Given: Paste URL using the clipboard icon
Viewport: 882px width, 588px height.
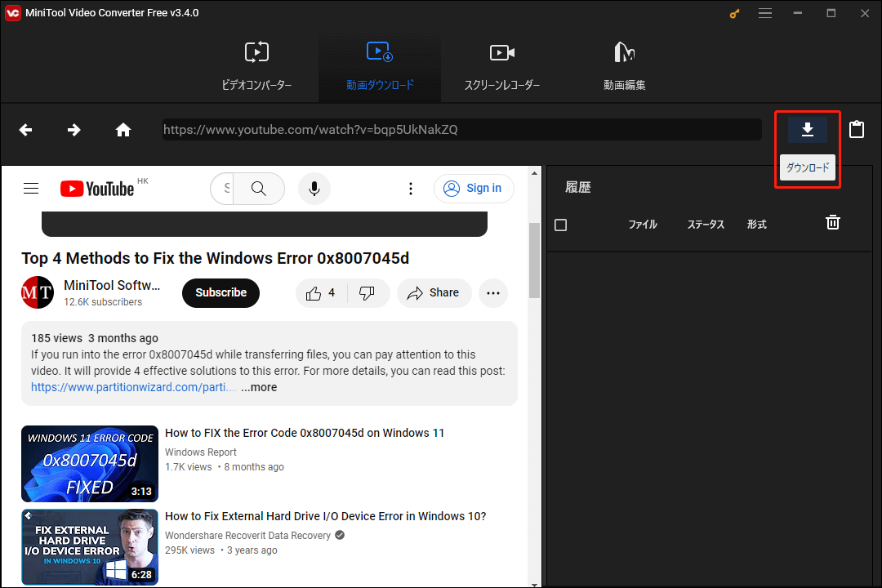Looking at the screenshot, I should click(x=857, y=129).
